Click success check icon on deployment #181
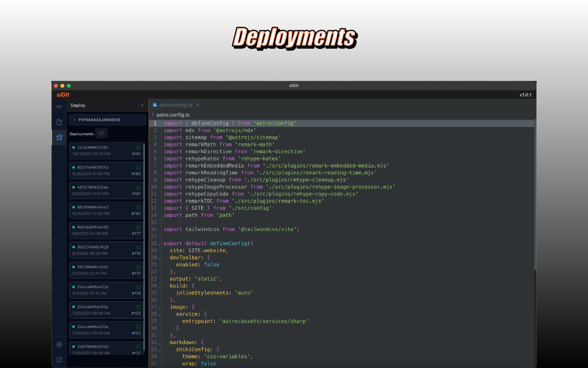This screenshot has width=588, height=368. click(x=138, y=187)
